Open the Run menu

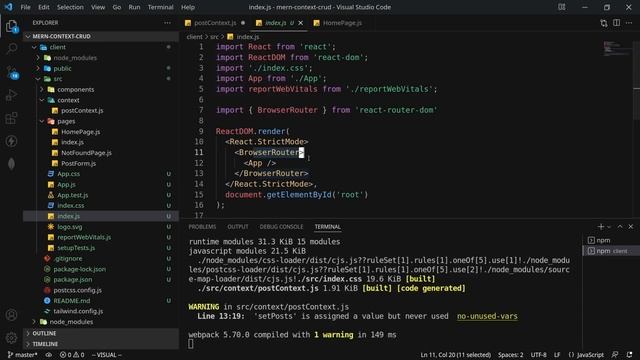coord(134,7)
